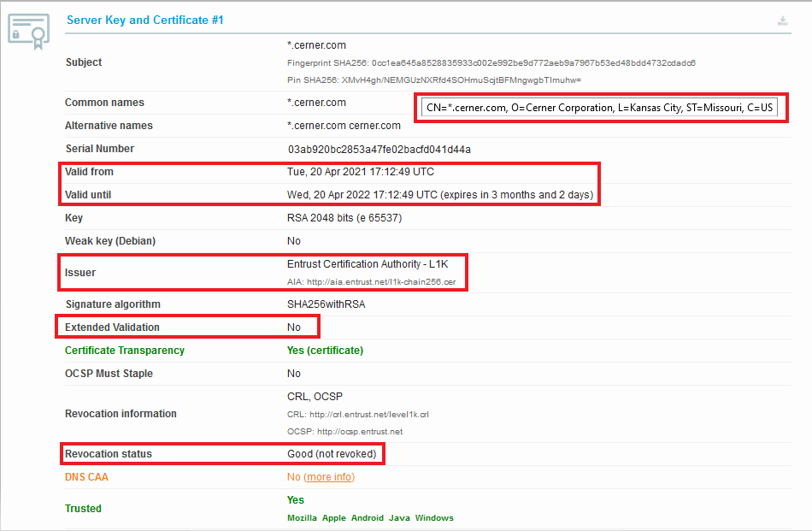The image size is (812, 531).
Task: Click Entrust Certification Authority - L1K issuer text
Action: (368, 263)
